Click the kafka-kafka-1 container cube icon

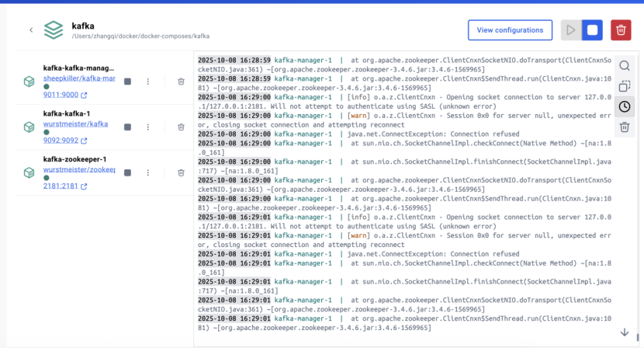click(29, 127)
